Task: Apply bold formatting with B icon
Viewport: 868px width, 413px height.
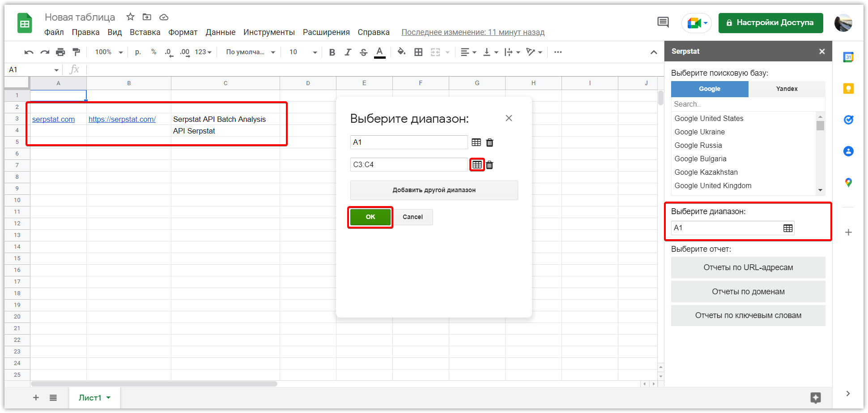Action: click(332, 52)
